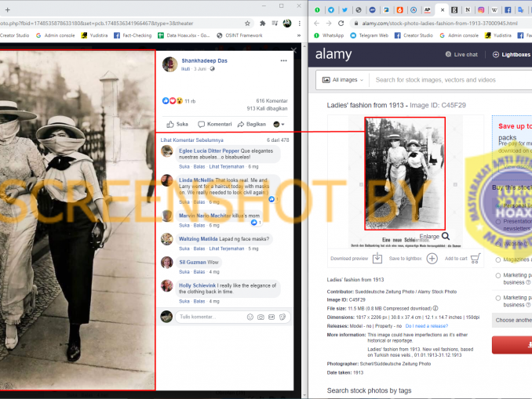The height and width of the screenshot is (399, 532).
Task: Open Chrome three-dot menu in left browser
Action: coord(299,24)
